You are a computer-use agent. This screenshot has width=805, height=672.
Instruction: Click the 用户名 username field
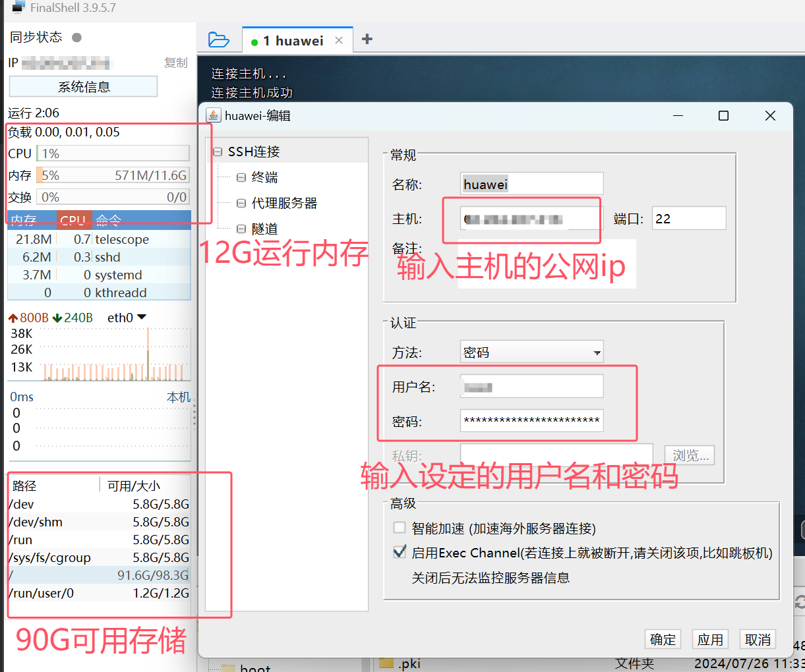531,387
